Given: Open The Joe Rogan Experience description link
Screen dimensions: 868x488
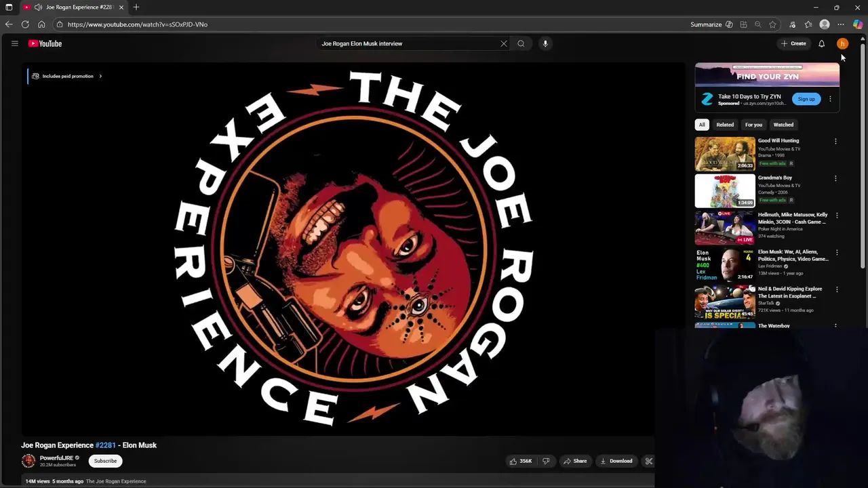Looking at the screenshot, I should (116, 481).
